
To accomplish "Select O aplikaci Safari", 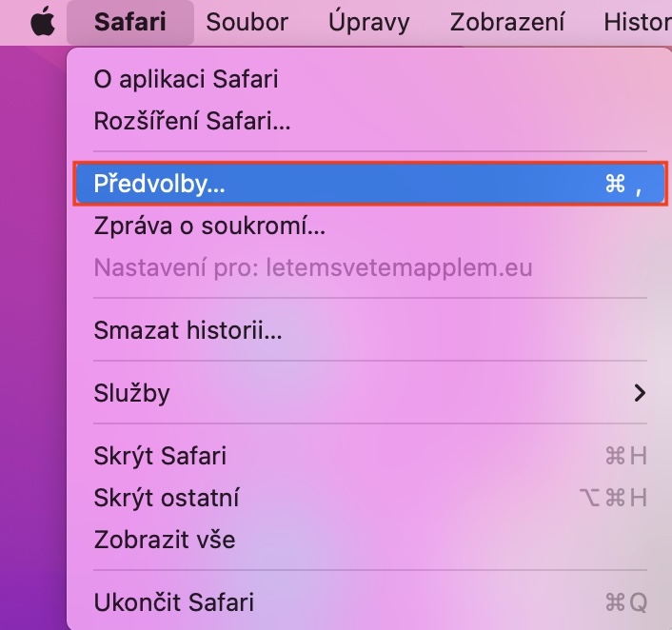I will click(187, 79).
